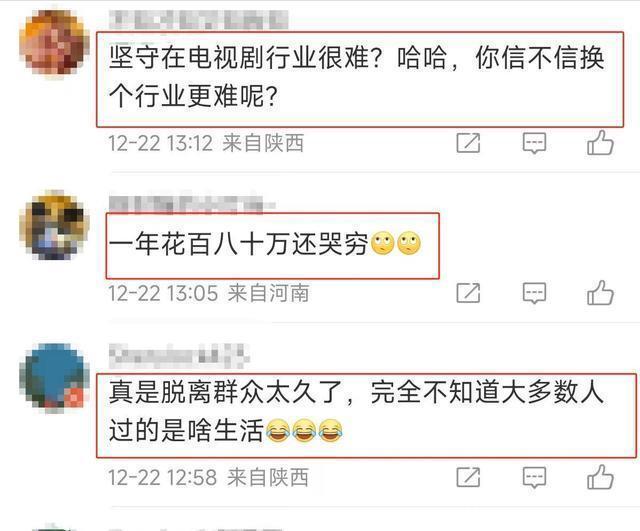Like the 13:12 comment about 电视剧行业

(x=600, y=142)
